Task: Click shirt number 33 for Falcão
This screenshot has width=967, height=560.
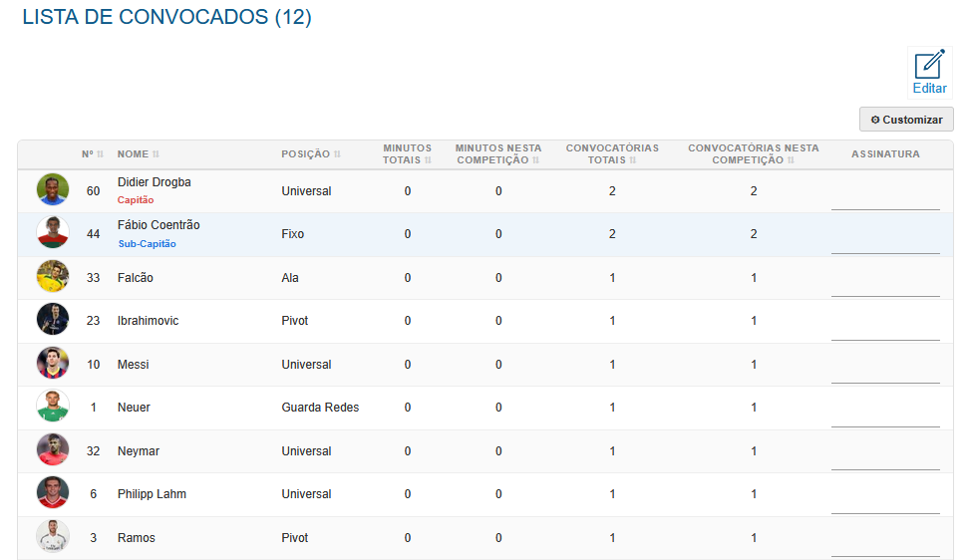Action: click(93, 278)
